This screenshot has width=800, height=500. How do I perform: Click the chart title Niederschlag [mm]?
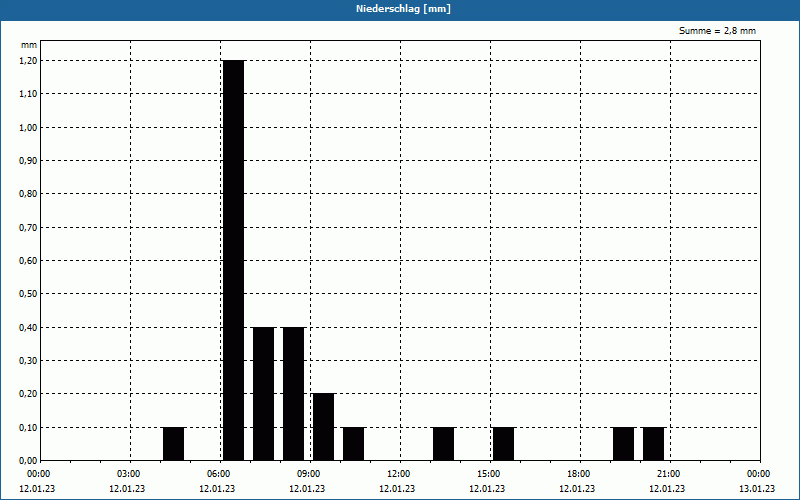tap(403, 9)
